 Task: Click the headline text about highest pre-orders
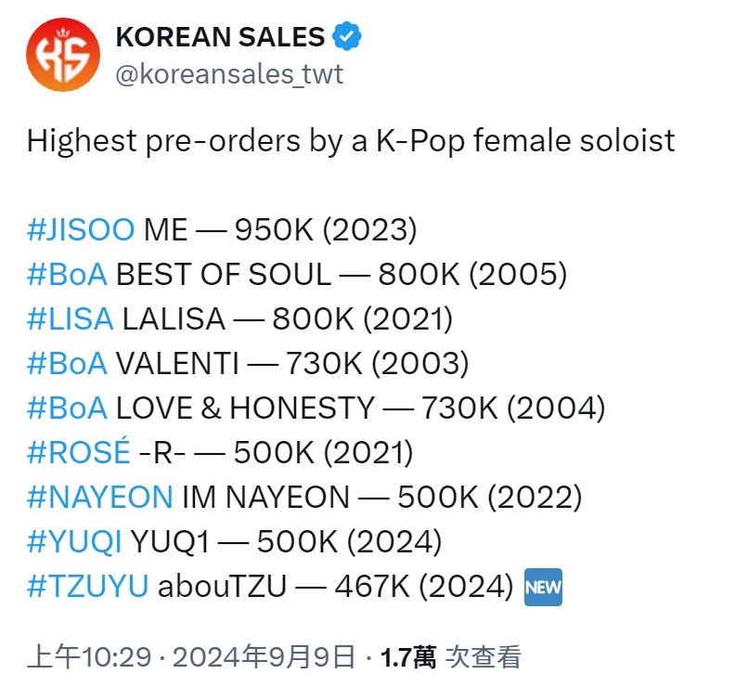(350, 140)
